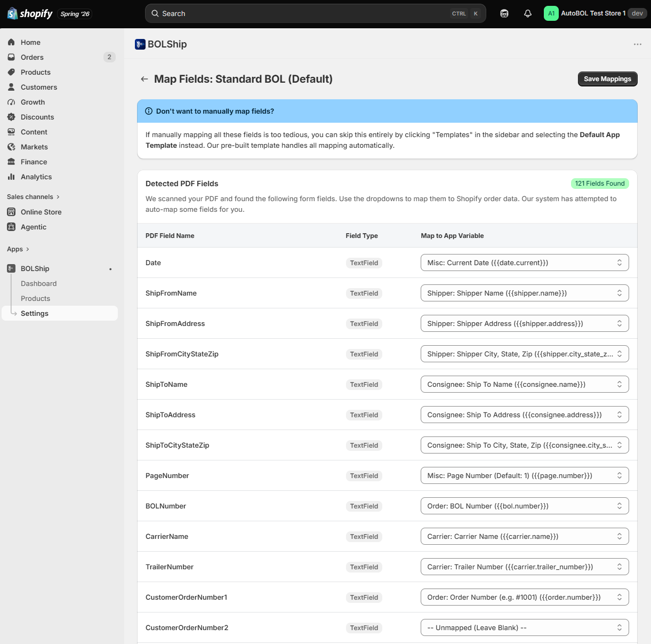Viewport: 651px width, 644px height.
Task: Click the Shopify logo
Action: [x=30, y=13]
